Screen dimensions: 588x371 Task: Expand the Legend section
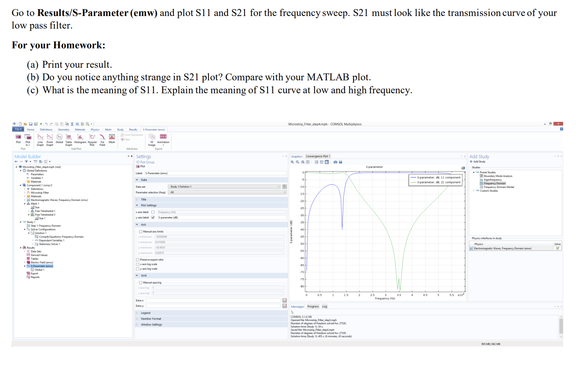pos(145,313)
